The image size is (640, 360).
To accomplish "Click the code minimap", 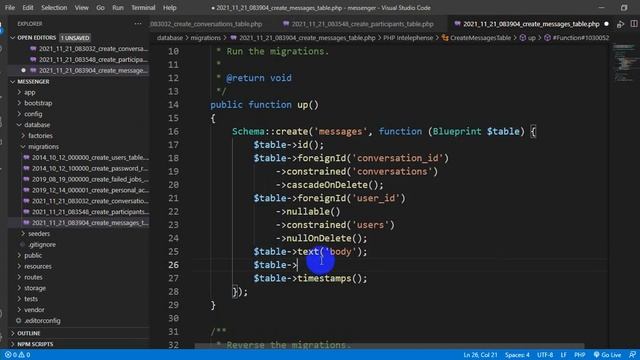I will (x=624, y=63).
